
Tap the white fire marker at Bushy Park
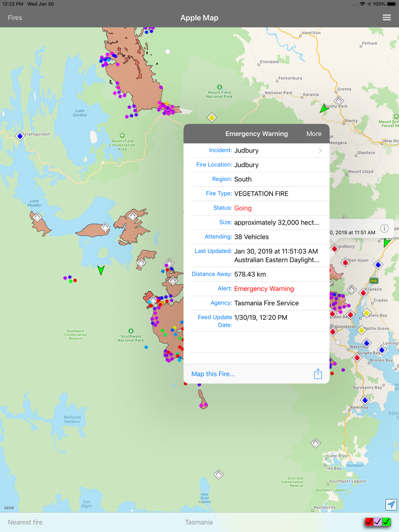coord(339,100)
